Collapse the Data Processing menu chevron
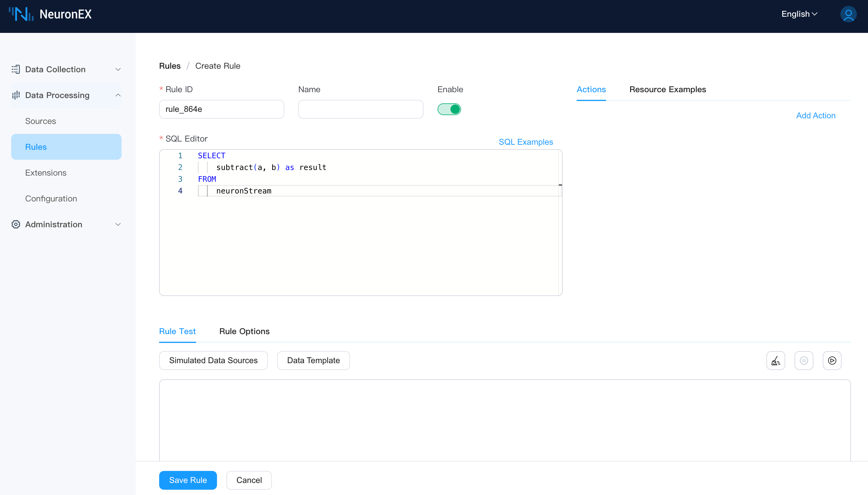This screenshot has width=868, height=495. pyautogui.click(x=118, y=95)
